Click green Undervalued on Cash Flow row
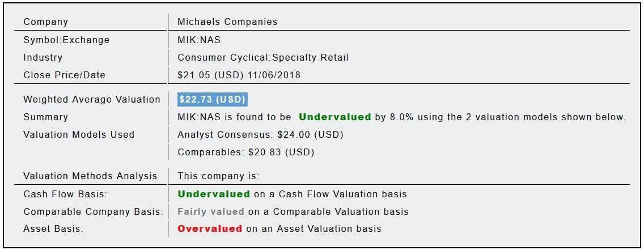 [x=214, y=194]
